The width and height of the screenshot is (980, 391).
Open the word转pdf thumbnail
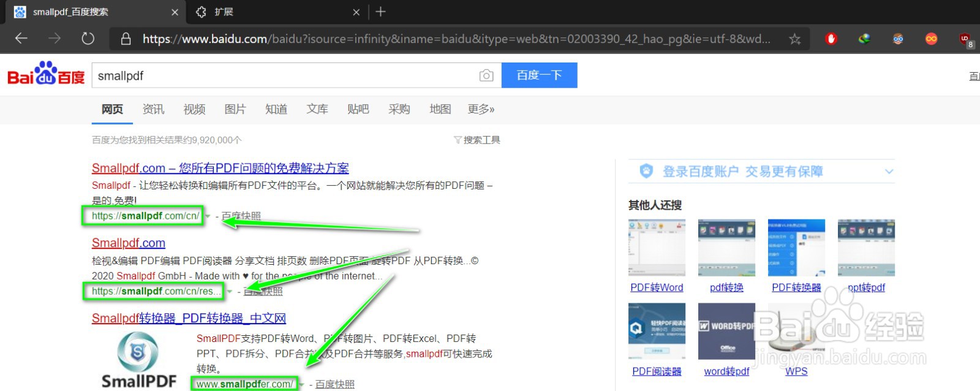(726, 332)
